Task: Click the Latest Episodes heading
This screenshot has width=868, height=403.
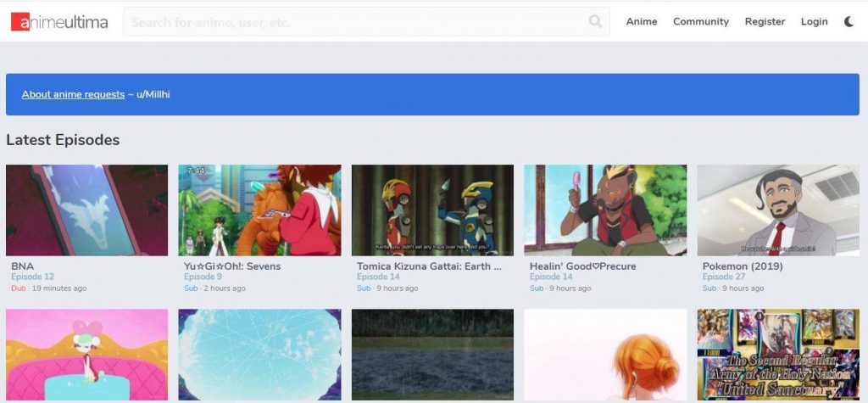Action: click(x=63, y=140)
